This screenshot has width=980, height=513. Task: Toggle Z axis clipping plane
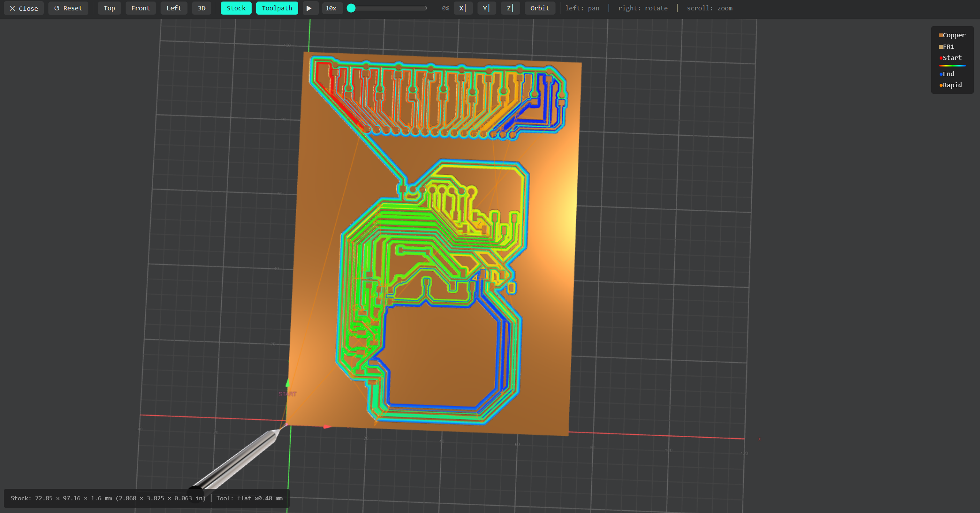coord(510,8)
